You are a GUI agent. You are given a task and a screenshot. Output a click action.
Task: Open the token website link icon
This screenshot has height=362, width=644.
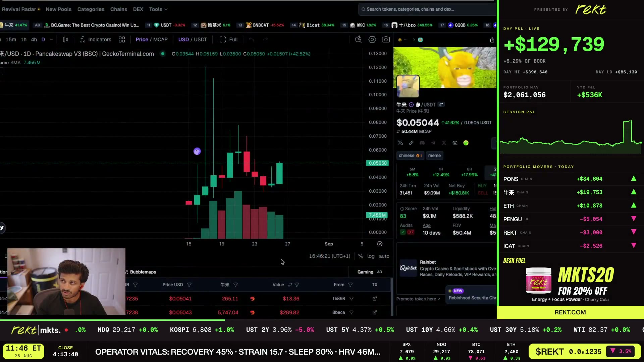(x=411, y=143)
